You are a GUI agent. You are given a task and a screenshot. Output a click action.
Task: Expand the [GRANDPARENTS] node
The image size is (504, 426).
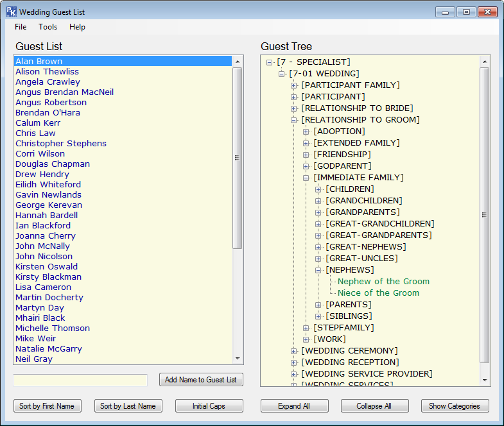click(x=318, y=212)
